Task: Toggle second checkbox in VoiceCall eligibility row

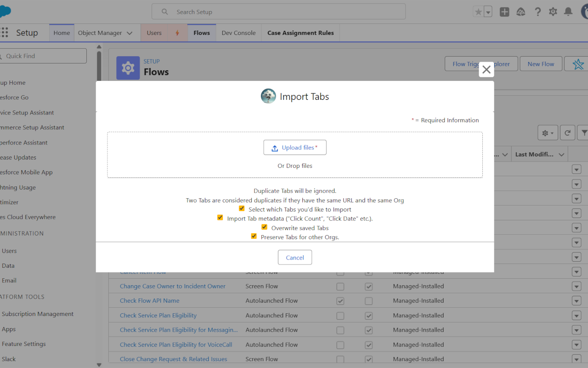Action: point(368,345)
